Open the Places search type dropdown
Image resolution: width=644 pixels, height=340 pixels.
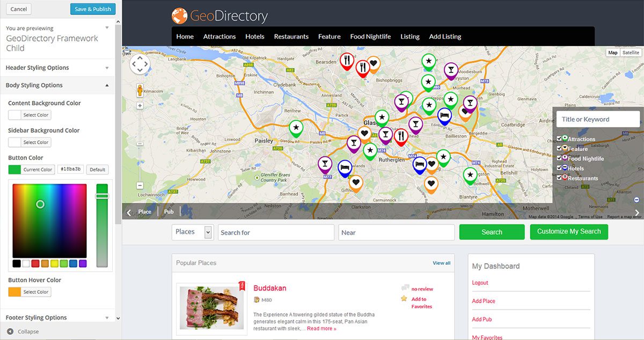(x=192, y=232)
